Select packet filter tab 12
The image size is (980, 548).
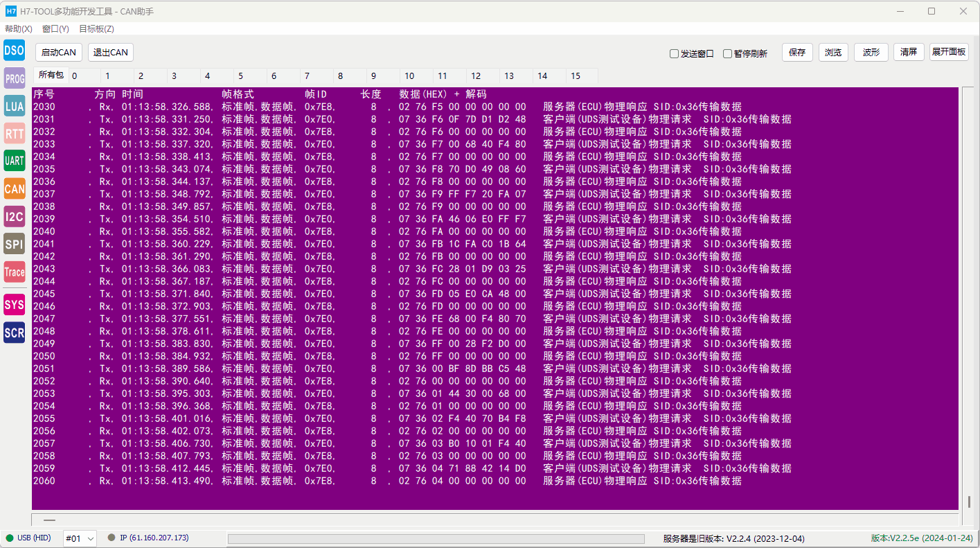pos(483,76)
